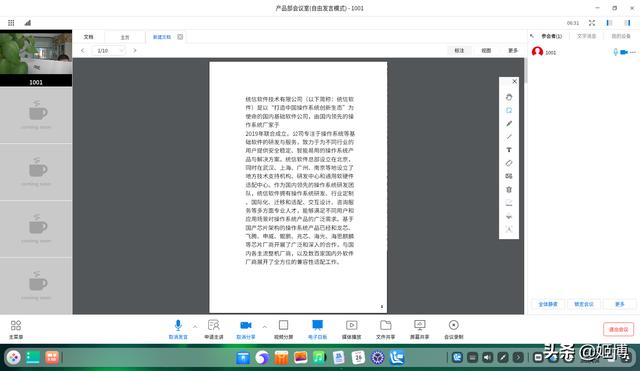Open the page number 1/10 dropdown
640x371 pixels.
click(x=109, y=51)
